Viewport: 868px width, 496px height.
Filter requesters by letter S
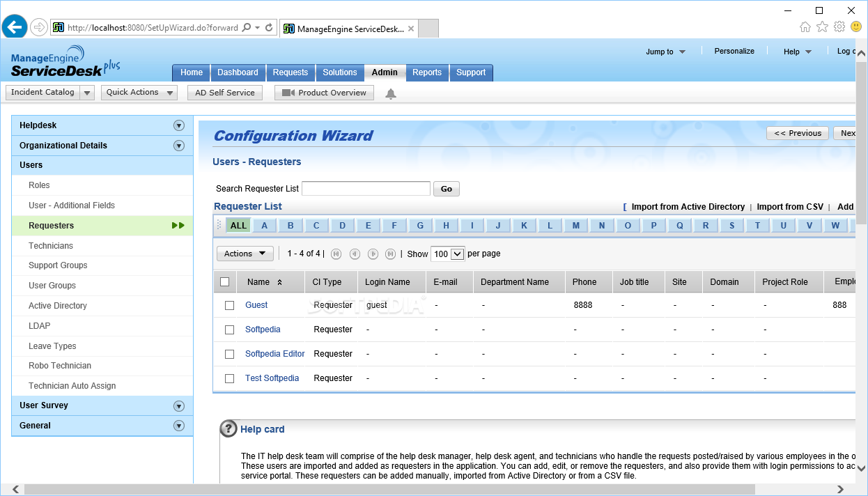click(731, 226)
